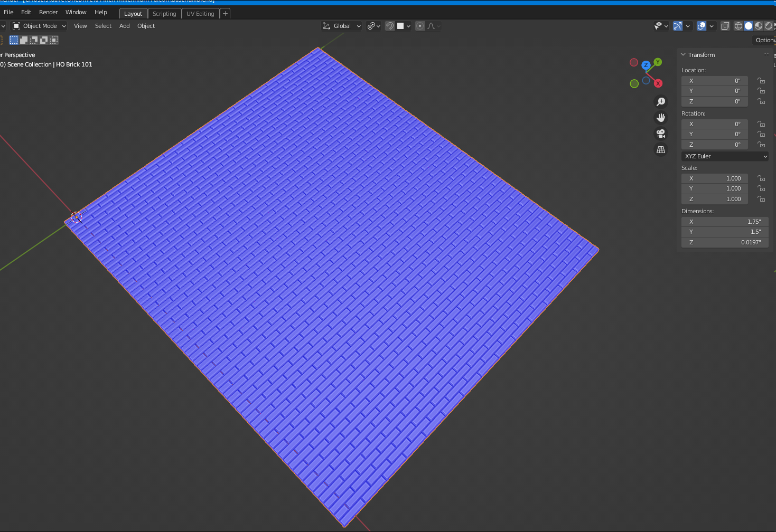Click the negative Y axis gizmo circle
Viewport: 776px width, 532px height.
[x=634, y=83]
